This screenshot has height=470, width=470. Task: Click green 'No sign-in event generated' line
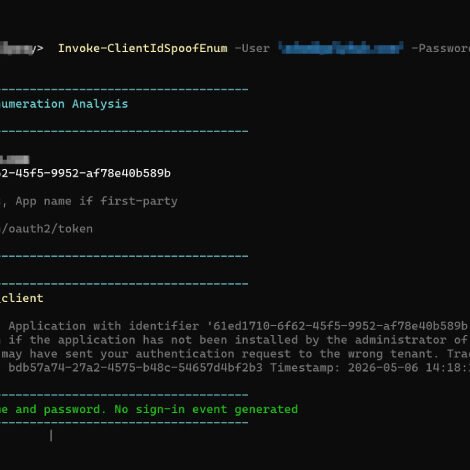click(206, 409)
